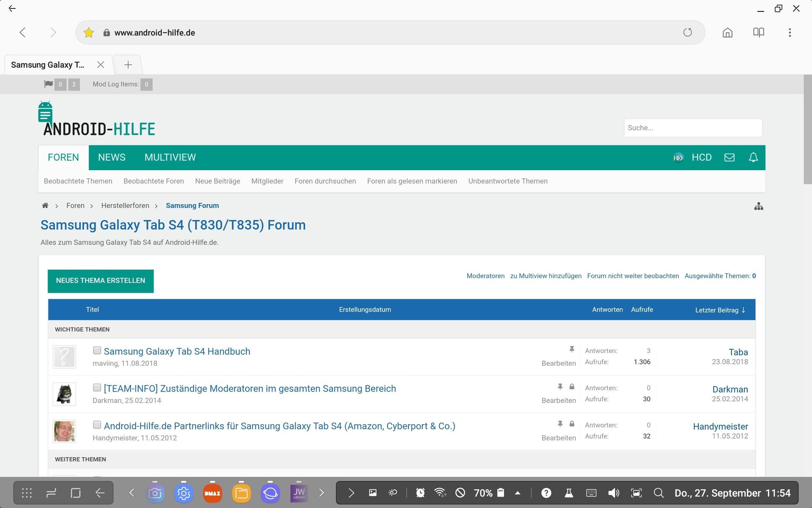Open the bookmarks book icon
The image size is (812, 508).
point(759,33)
